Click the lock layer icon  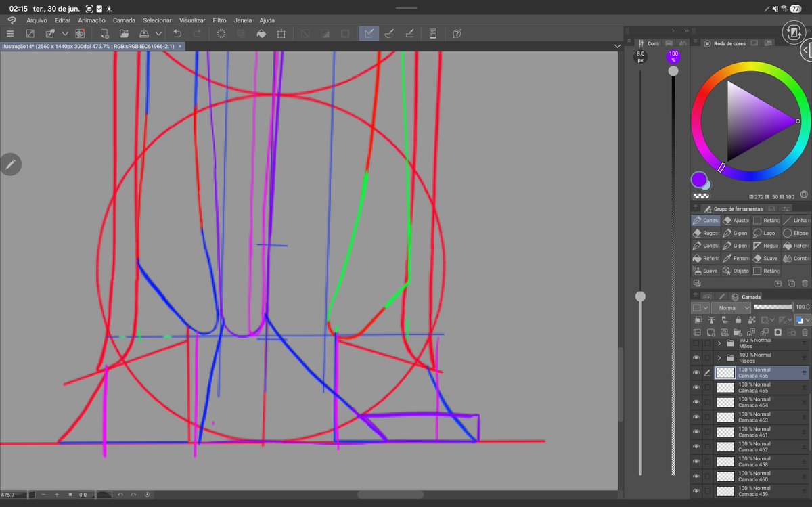coord(738,320)
